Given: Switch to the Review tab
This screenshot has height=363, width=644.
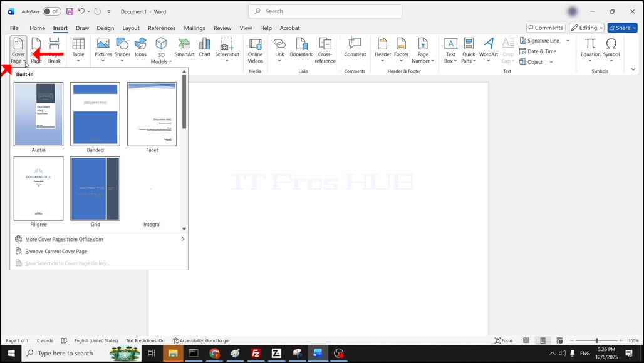Looking at the screenshot, I should coord(222,28).
